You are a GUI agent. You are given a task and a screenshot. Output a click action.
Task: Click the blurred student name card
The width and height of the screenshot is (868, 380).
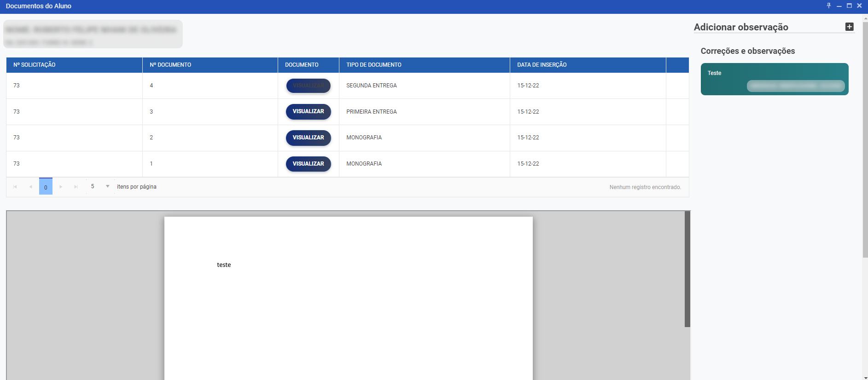coord(93,34)
